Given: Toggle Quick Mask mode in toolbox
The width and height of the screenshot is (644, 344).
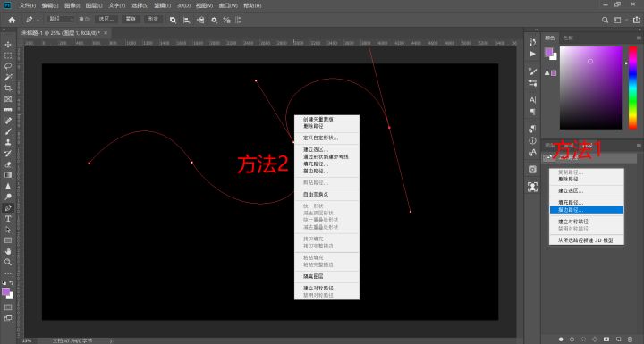Looking at the screenshot, I should [x=8, y=307].
